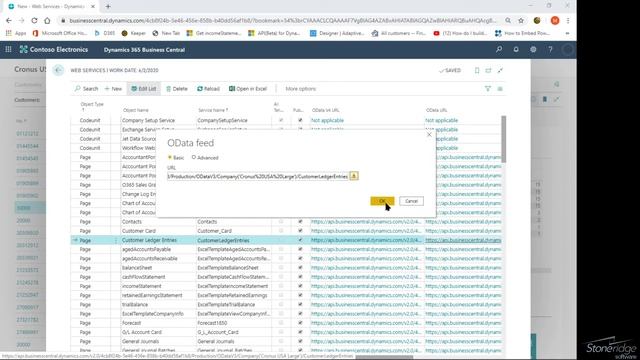640x360 pixels.
Task: Click Delete in the Web Services toolbar
Action: (177, 89)
